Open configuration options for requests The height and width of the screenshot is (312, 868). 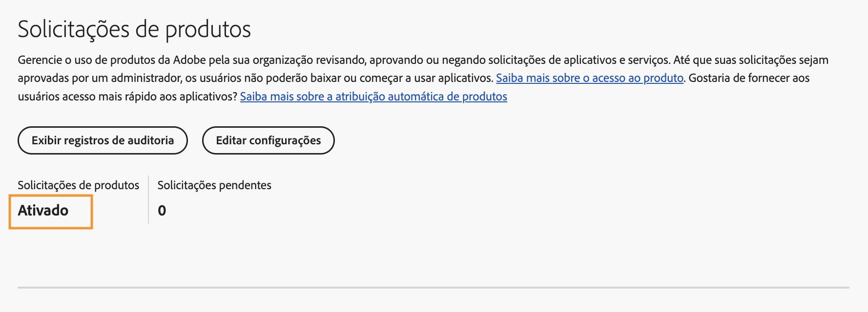pyautogui.click(x=268, y=140)
